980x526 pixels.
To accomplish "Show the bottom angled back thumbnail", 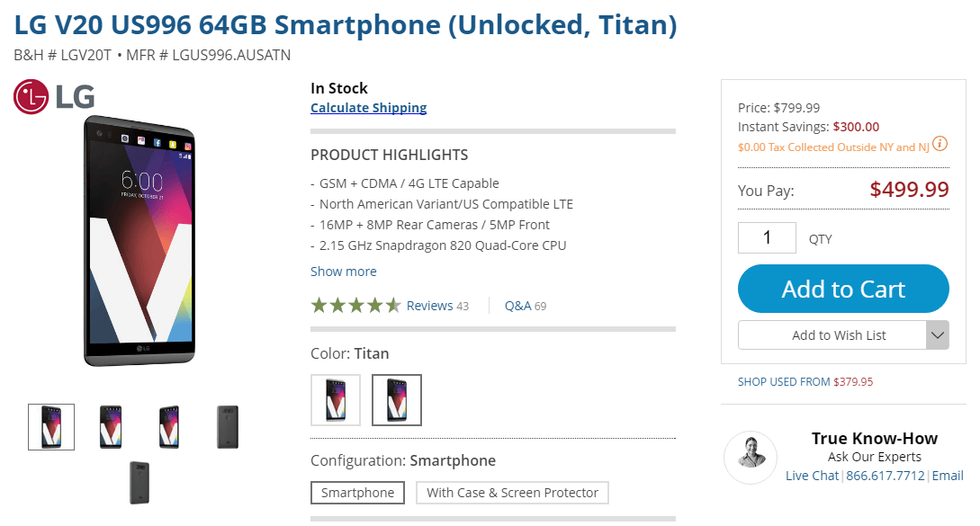I will pos(139,482).
